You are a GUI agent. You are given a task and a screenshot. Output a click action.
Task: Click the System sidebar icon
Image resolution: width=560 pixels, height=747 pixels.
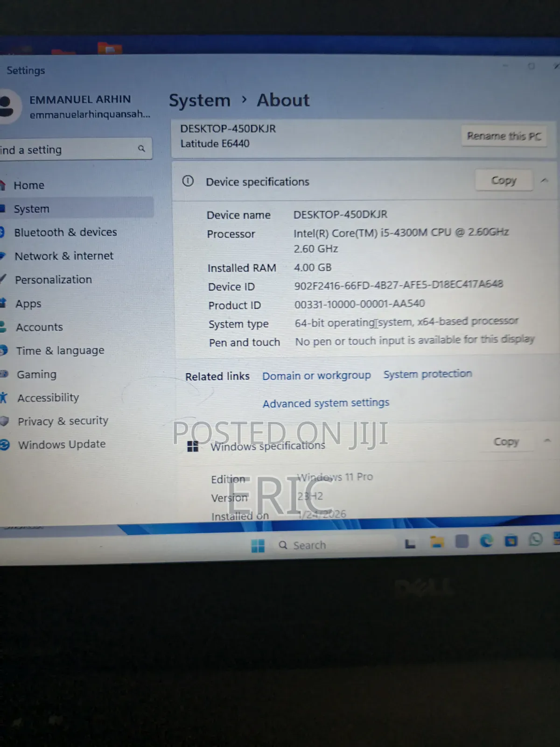click(3, 208)
